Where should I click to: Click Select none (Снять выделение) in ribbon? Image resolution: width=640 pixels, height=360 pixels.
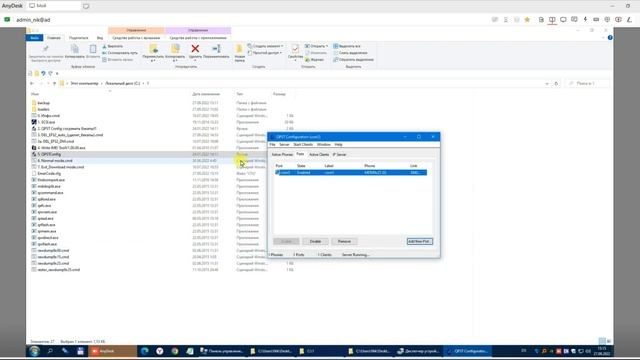(x=350, y=53)
